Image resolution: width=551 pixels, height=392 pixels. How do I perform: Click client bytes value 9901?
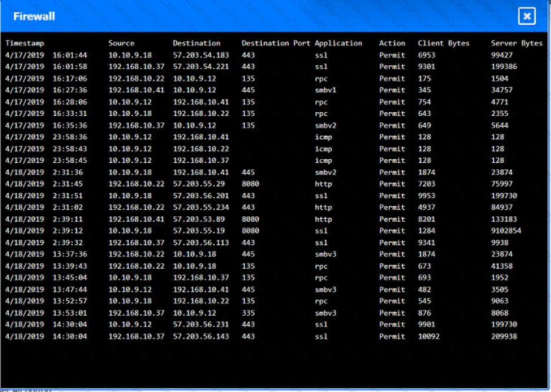[x=426, y=325]
